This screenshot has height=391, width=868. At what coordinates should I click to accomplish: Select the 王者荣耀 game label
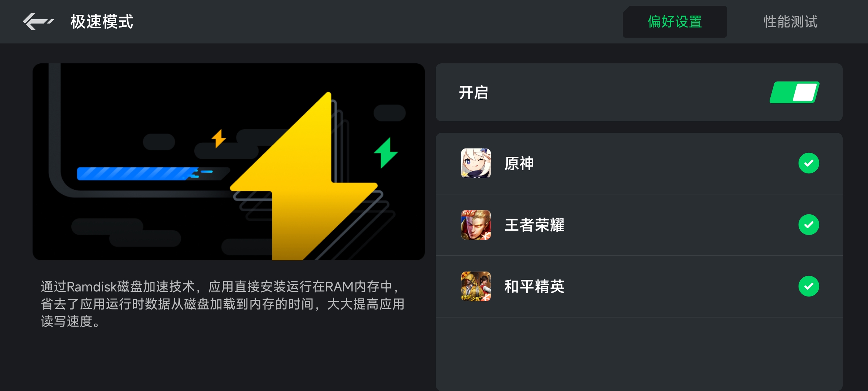[x=535, y=225]
